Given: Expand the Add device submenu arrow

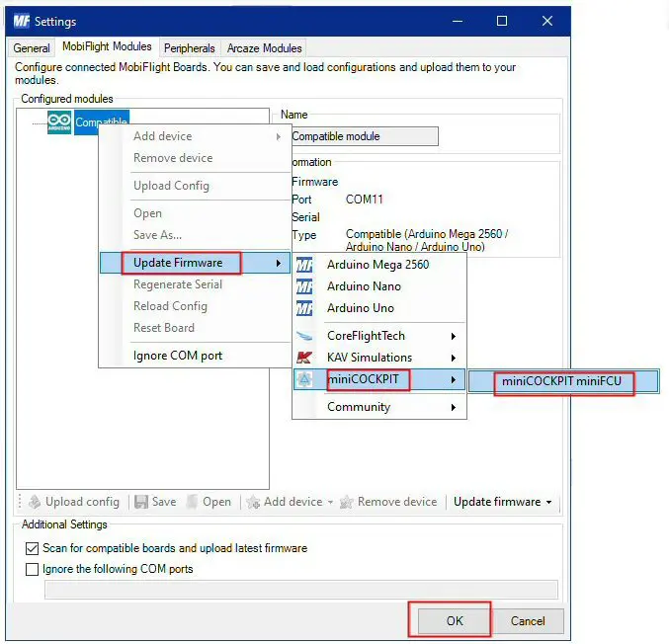Looking at the screenshot, I should tap(279, 136).
